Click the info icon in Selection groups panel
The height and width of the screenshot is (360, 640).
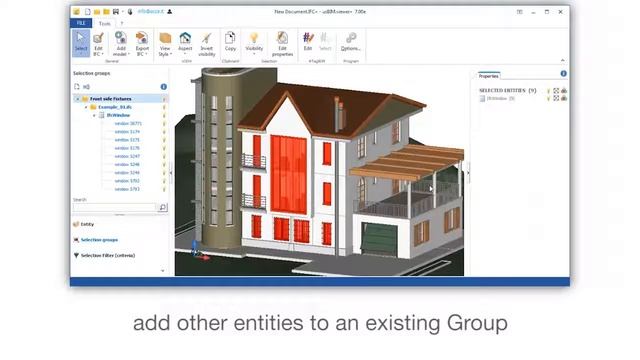pyautogui.click(x=164, y=87)
